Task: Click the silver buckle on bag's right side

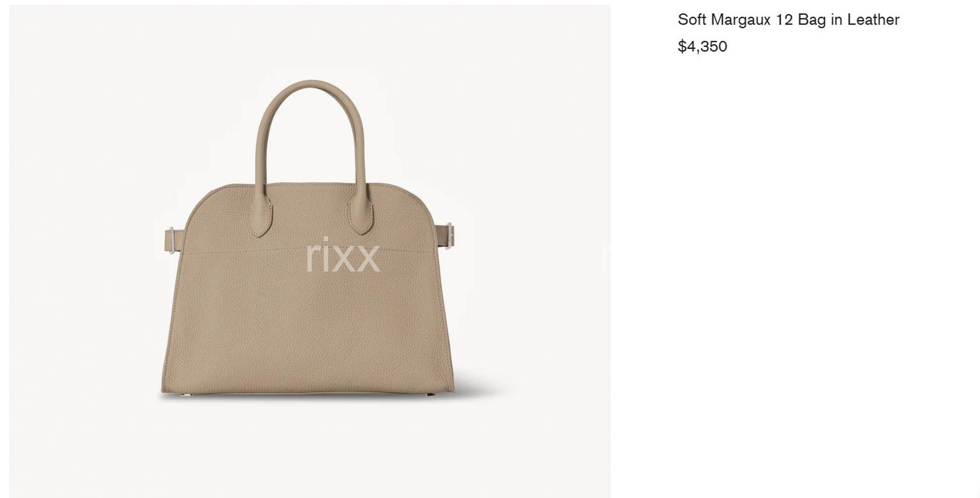Action: point(450,235)
